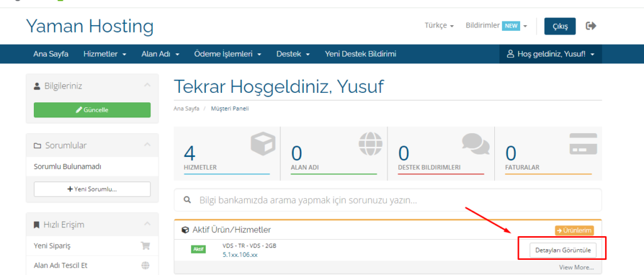Click the chat bubbles icon in Destek Bildirimleri tile
The image size is (644, 275).
475,143
